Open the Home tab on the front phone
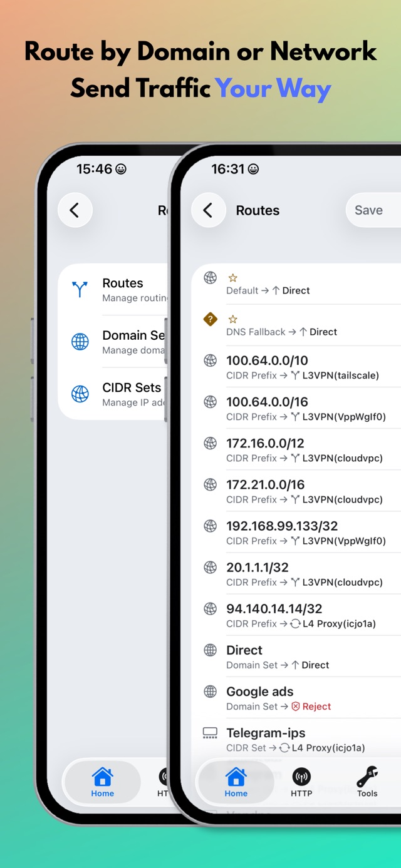 pyautogui.click(x=236, y=782)
